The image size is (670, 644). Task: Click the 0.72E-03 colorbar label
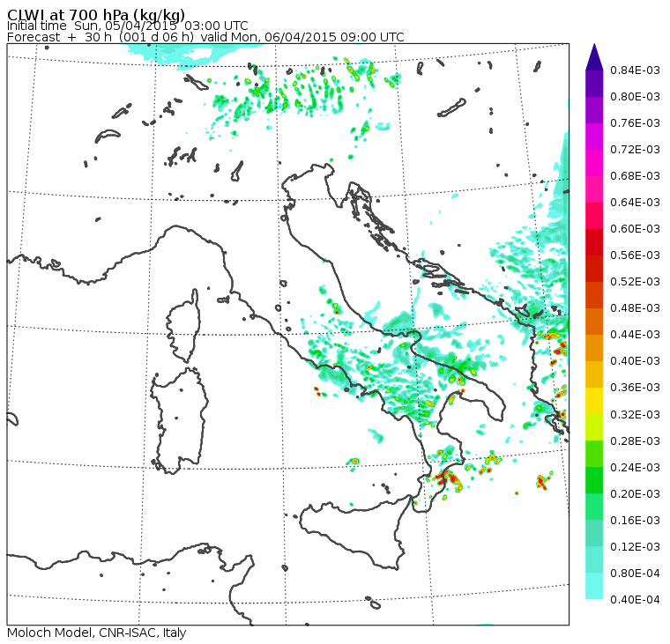pyautogui.click(x=635, y=150)
